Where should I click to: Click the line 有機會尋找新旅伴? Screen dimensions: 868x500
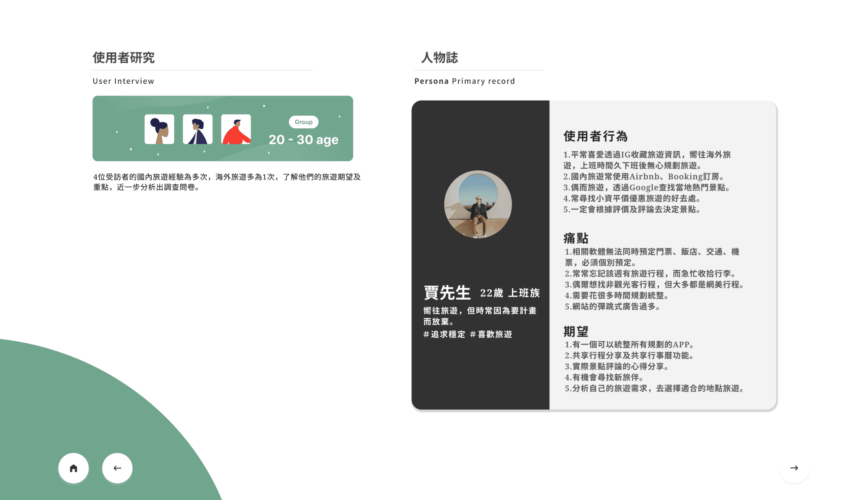[604, 377]
